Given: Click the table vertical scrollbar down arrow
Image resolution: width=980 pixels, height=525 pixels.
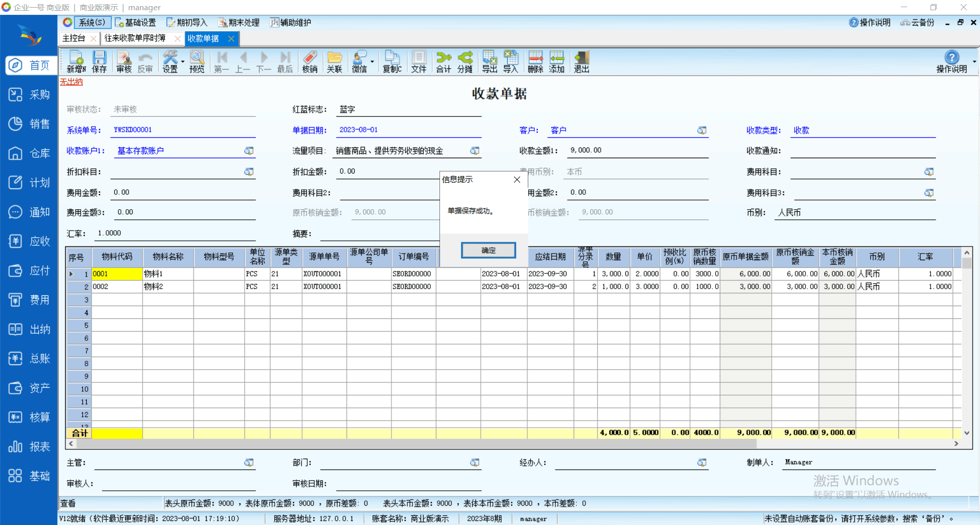Looking at the screenshot, I should tap(967, 433).
